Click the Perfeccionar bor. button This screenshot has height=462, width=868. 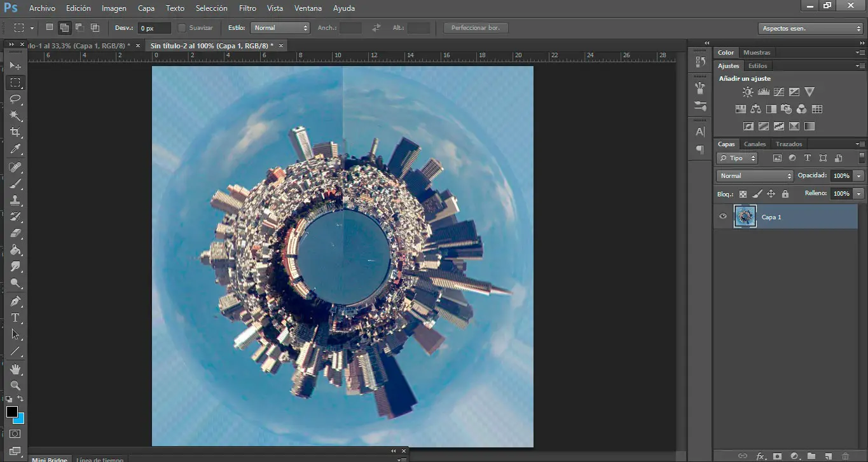(476, 28)
